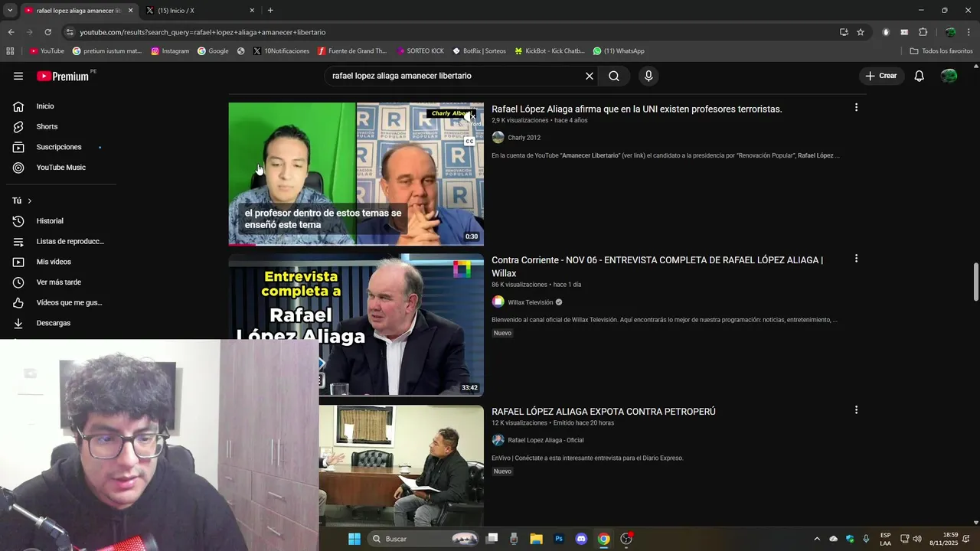Open the BotRix | Sorteos bookmark
The width and height of the screenshot is (980, 551).
(479, 51)
